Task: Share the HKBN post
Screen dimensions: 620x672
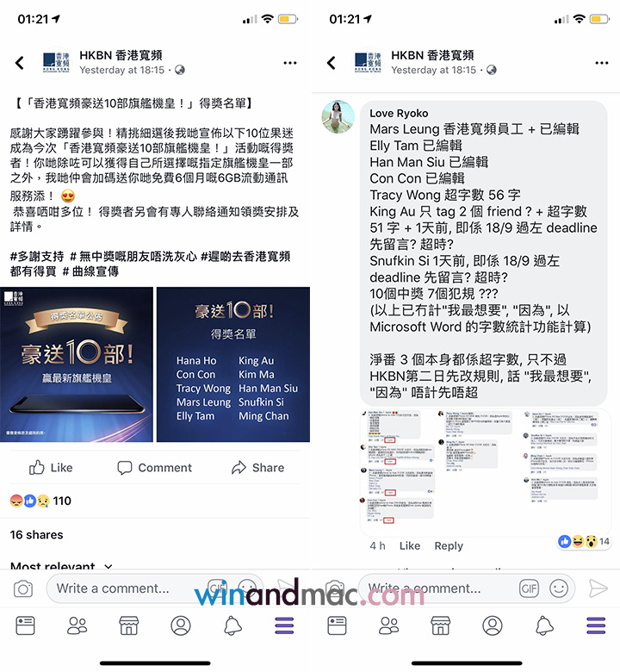Action: point(257,468)
